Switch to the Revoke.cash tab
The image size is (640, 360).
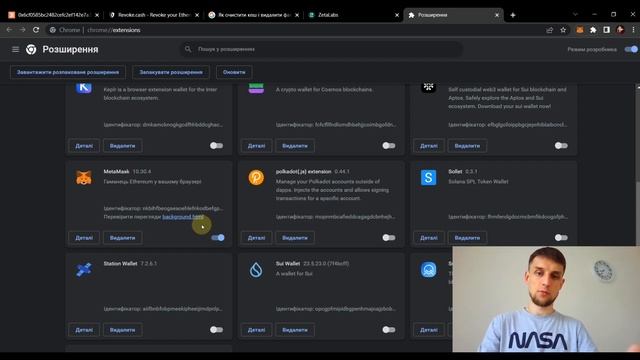(153, 15)
